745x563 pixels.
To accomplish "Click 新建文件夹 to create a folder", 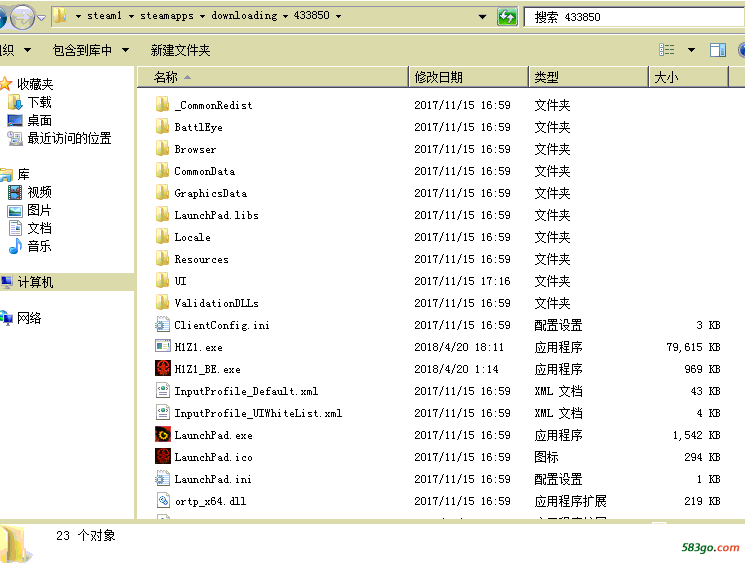I will click(x=180, y=50).
